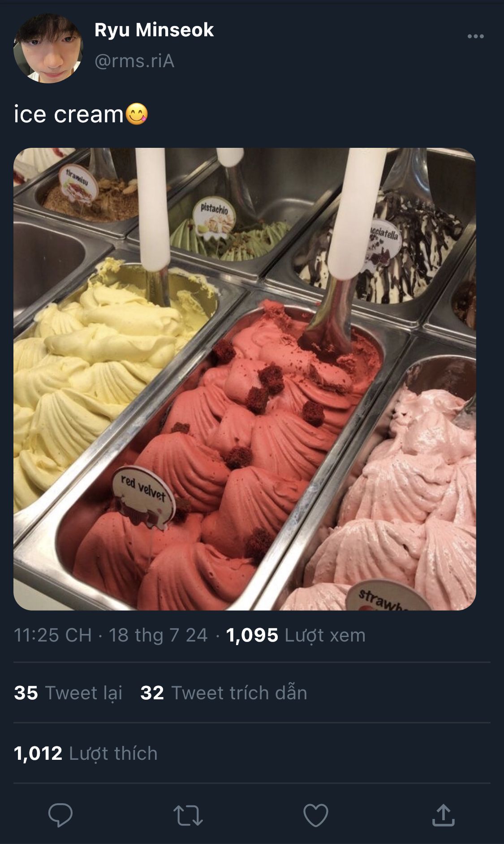
Task: Open the profile picture avatar
Action: (x=48, y=48)
